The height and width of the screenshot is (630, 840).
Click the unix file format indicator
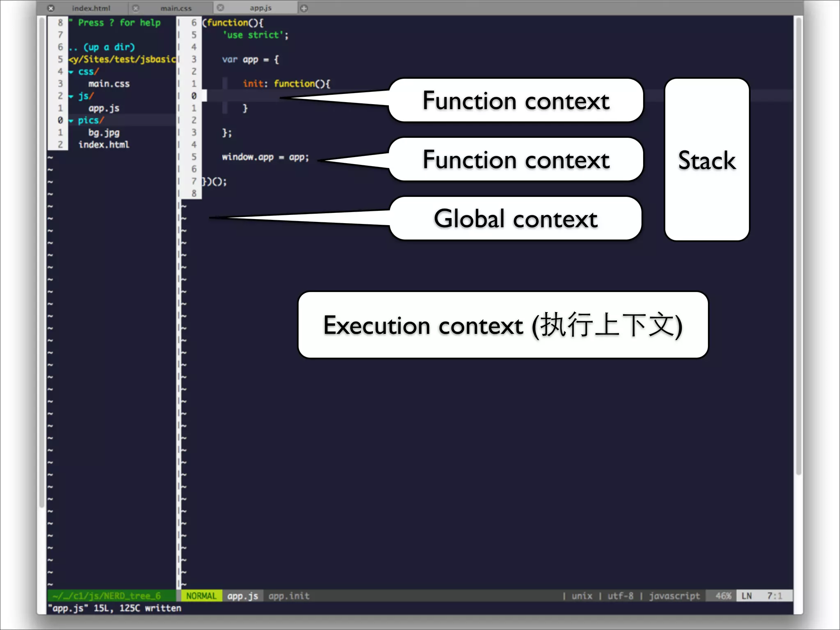click(582, 596)
